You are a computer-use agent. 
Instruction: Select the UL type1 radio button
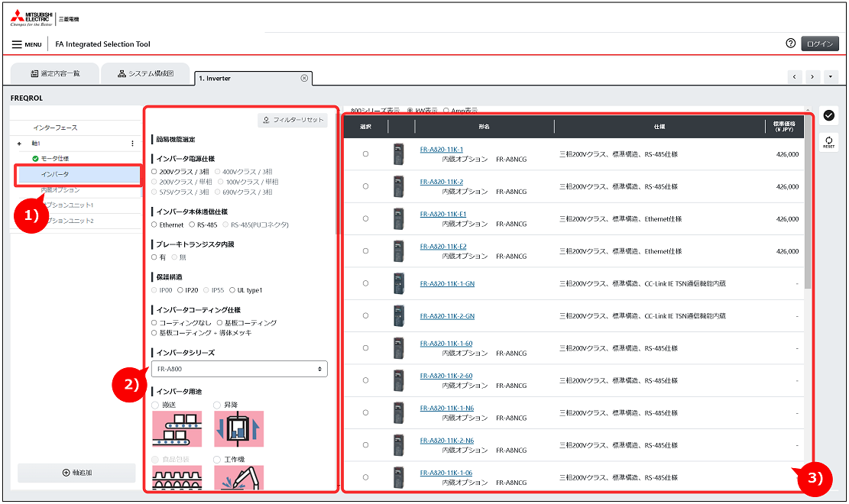232,290
